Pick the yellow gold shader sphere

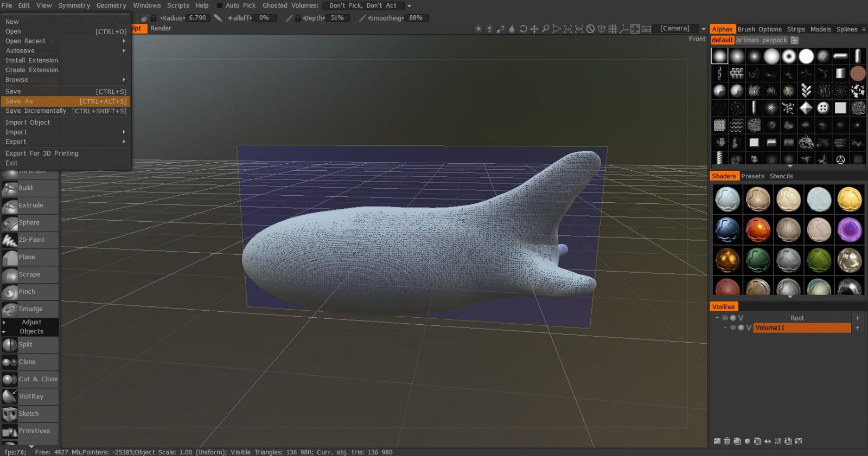click(849, 199)
